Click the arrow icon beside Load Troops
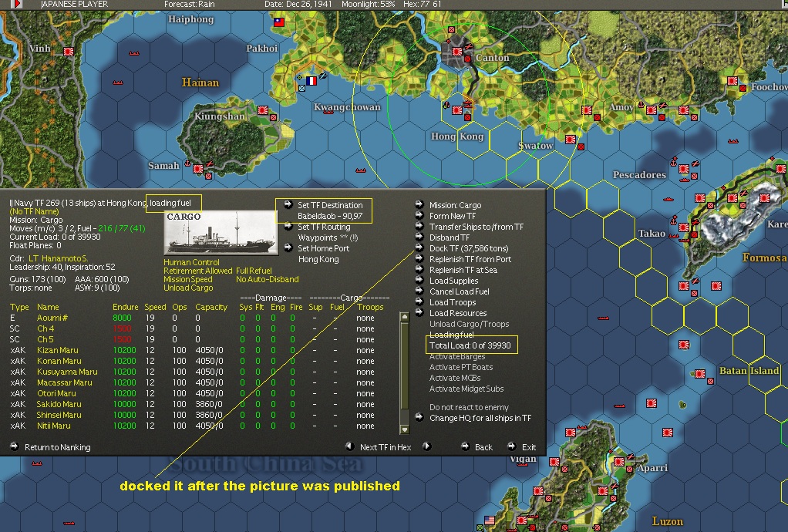This screenshot has width=788, height=532. [x=419, y=301]
